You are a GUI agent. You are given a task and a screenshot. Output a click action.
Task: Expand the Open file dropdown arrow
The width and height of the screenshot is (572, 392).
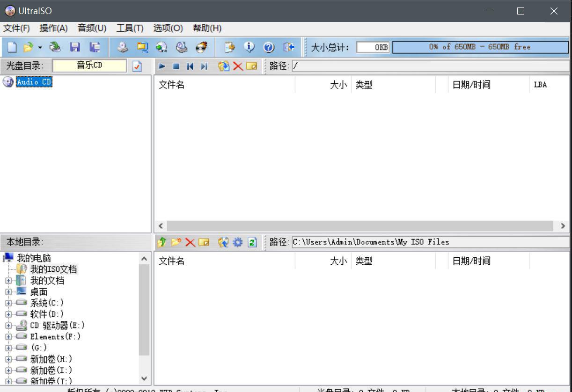(x=40, y=47)
